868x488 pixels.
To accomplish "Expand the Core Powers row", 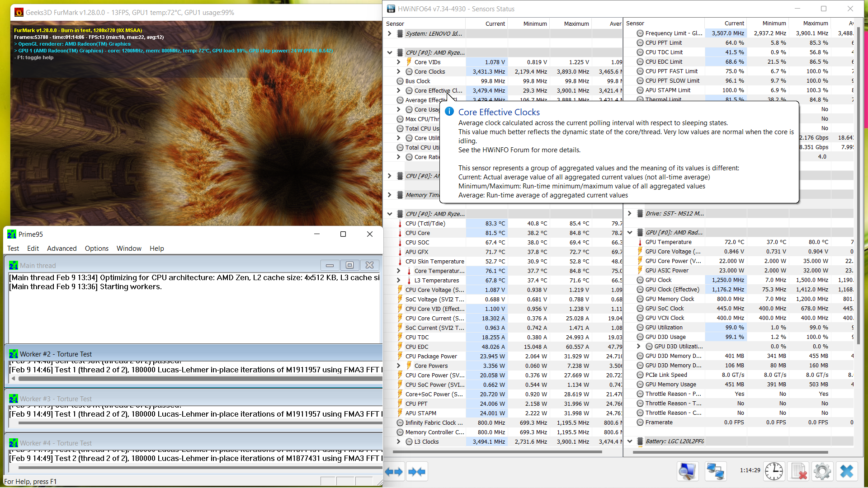I will pos(399,366).
